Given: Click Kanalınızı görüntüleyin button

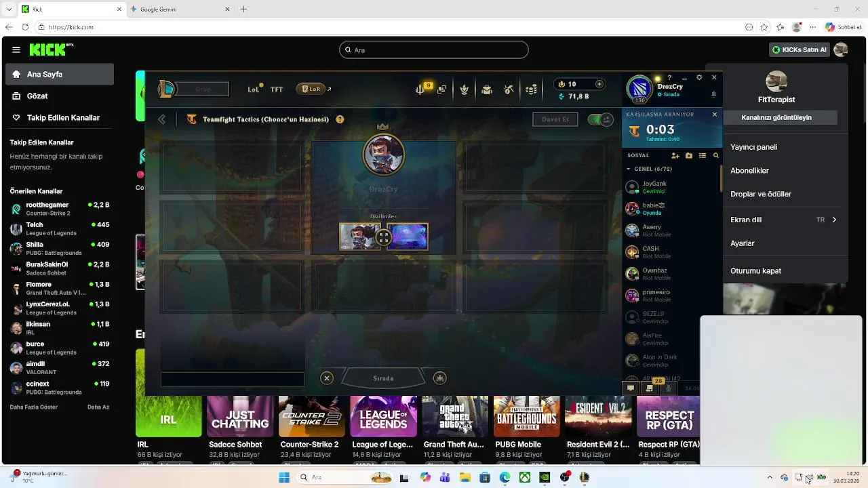Looking at the screenshot, I should [x=776, y=117].
